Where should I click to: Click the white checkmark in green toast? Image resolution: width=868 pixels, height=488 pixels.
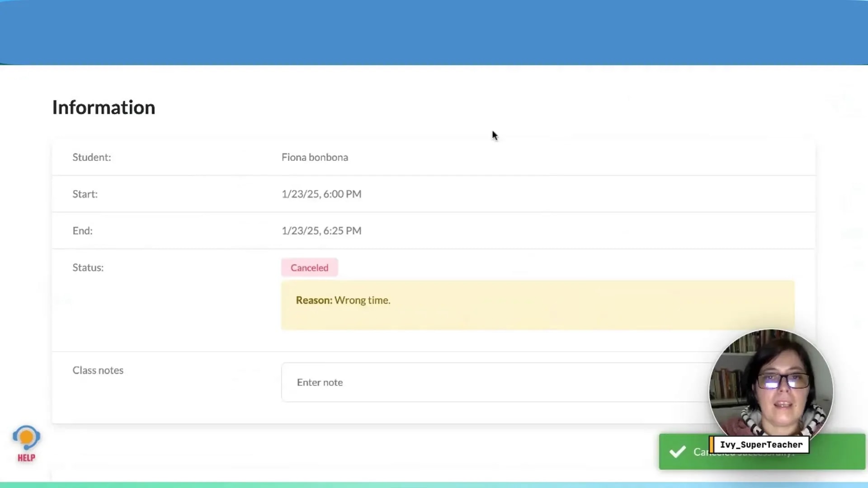click(677, 452)
